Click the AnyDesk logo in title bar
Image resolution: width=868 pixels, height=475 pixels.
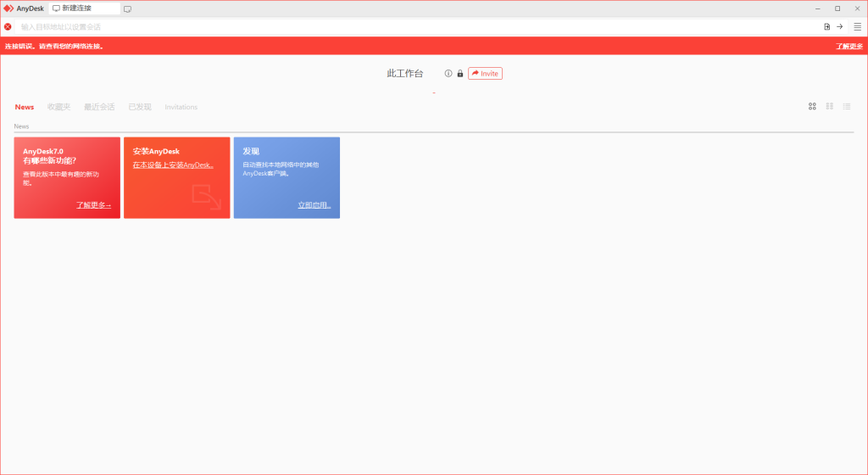[x=8, y=8]
